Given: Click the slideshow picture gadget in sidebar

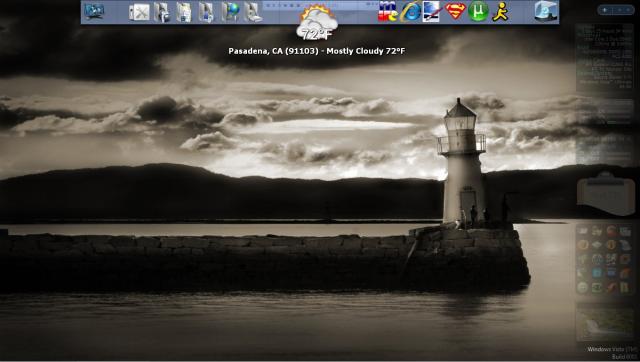Looking at the screenshot, I should tap(606, 323).
